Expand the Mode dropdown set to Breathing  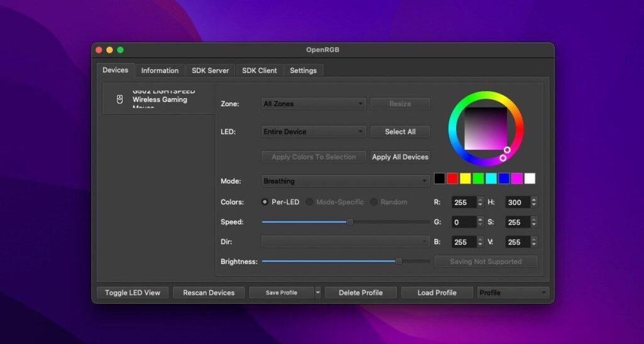pyautogui.click(x=346, y=181)
